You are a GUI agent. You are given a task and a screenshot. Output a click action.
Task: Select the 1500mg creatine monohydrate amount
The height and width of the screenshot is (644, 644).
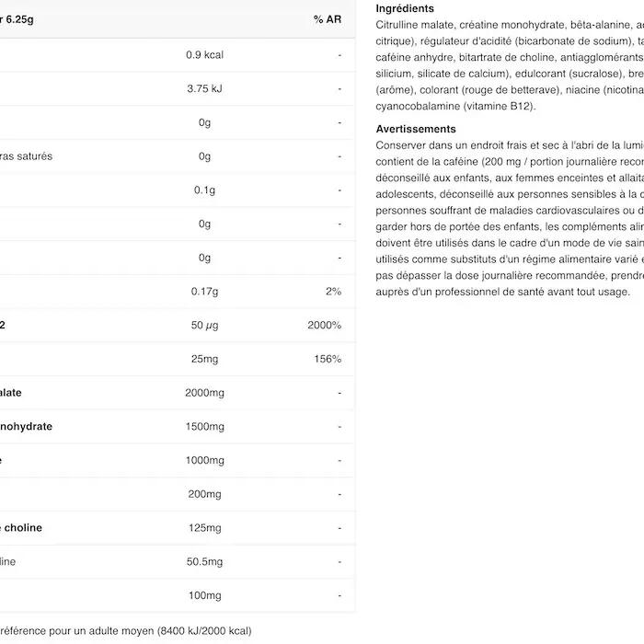(204, 427)
